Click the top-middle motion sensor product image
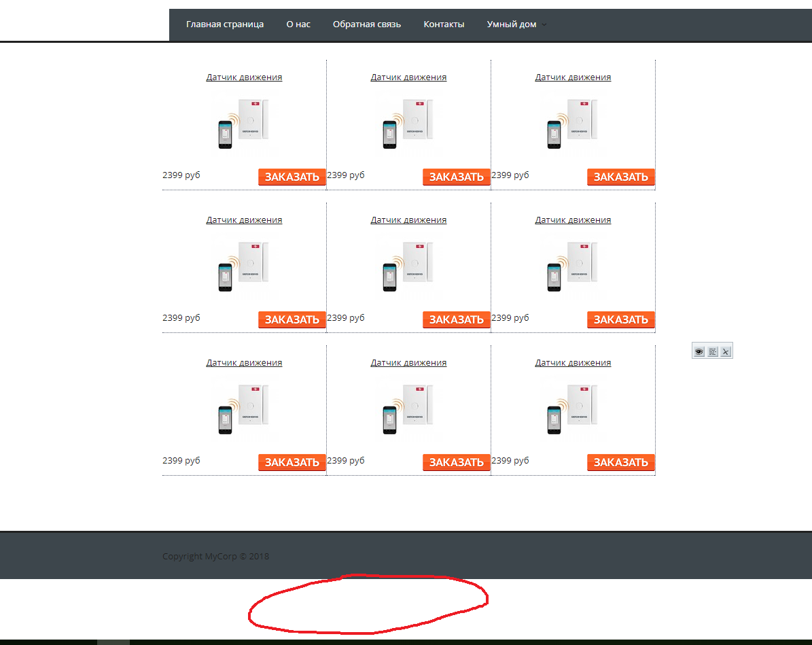Image resolution: width=812 pixels, height=645 pixels. pyautogui.click(x=408, y=124)
